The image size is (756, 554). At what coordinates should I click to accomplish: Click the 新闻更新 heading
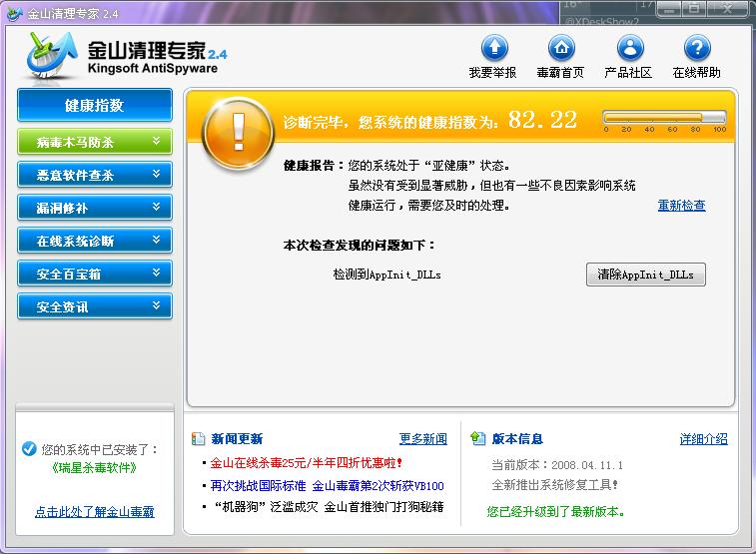click(x=237, y=439)
